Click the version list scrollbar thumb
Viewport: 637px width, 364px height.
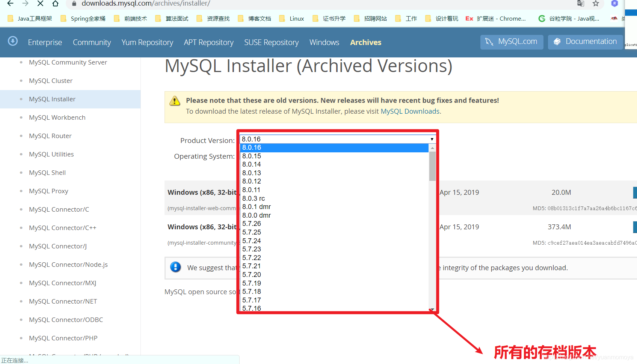(x=432, y=166)
